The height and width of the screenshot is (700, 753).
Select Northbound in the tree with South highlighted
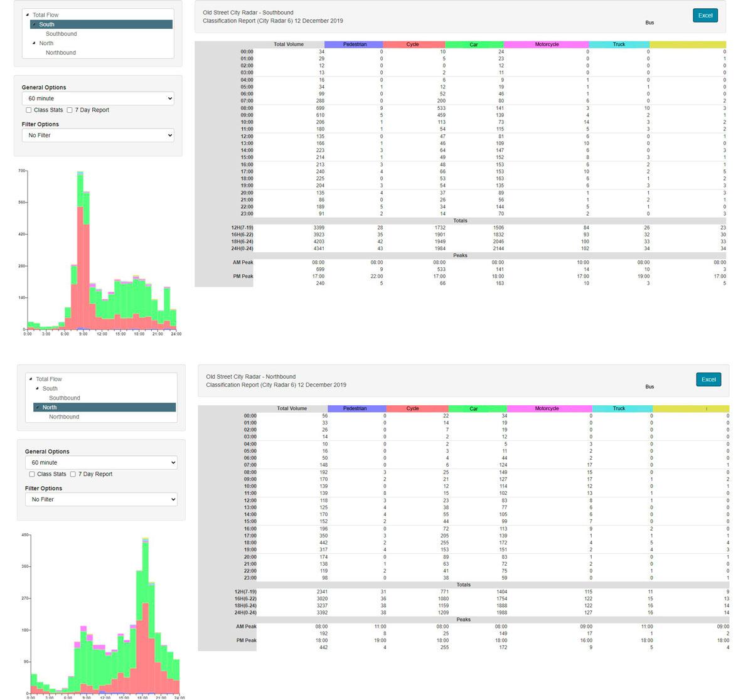61,53
